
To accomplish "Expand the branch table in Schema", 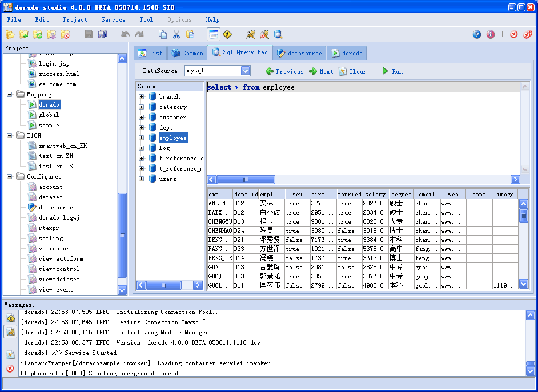I will (141, 96).
